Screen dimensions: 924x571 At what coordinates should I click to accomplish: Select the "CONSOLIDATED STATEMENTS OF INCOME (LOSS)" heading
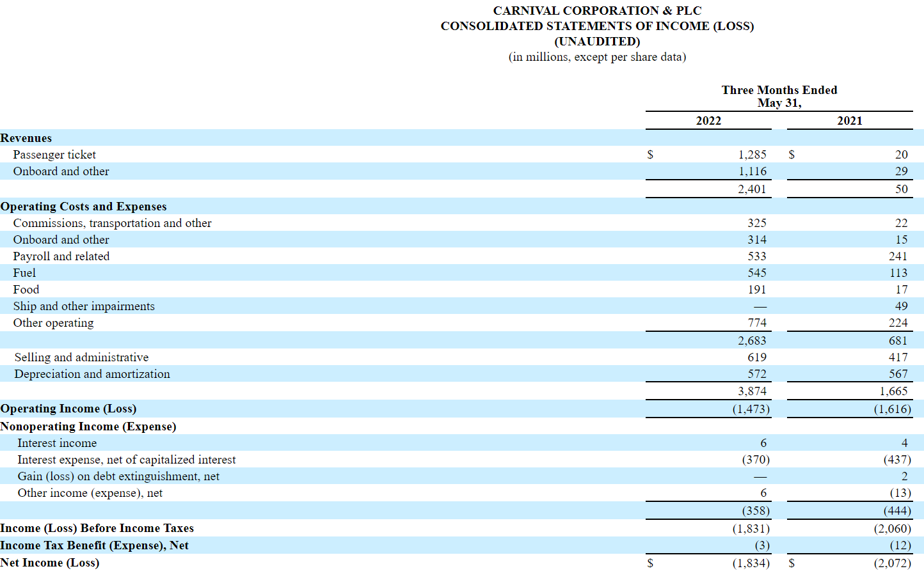(x=597, y=26)
